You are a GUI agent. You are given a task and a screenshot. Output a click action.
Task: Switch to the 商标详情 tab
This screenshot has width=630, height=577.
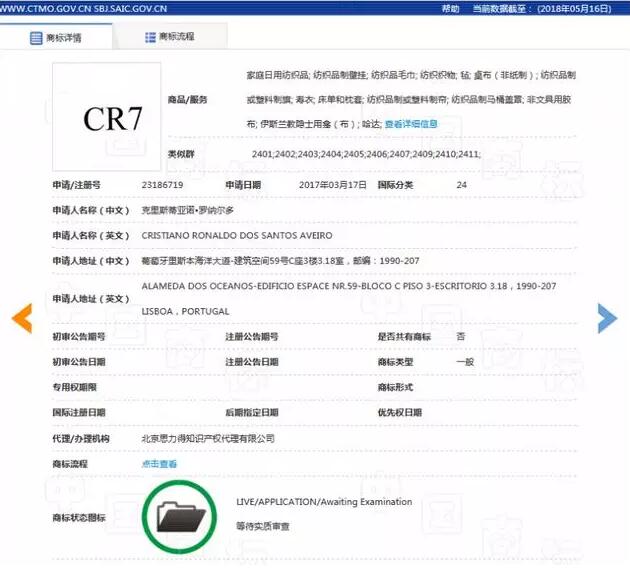click(56, 37)
